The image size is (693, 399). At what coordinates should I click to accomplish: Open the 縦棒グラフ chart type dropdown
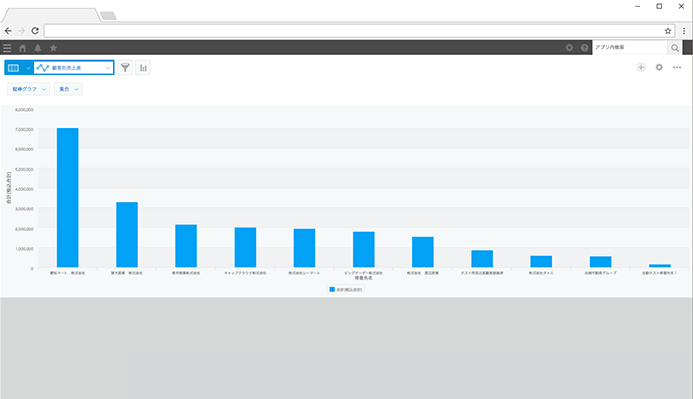pos(28,89)
